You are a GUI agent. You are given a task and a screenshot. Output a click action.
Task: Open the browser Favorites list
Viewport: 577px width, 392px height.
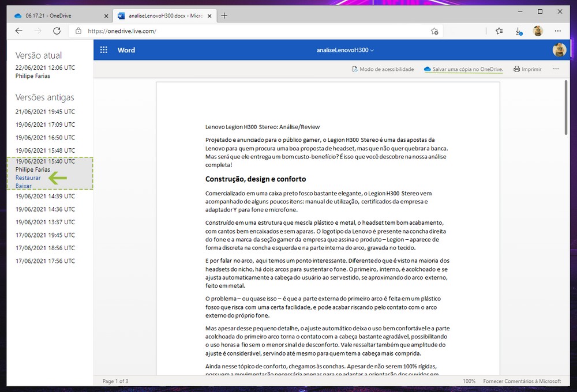(x=499, y=31)
